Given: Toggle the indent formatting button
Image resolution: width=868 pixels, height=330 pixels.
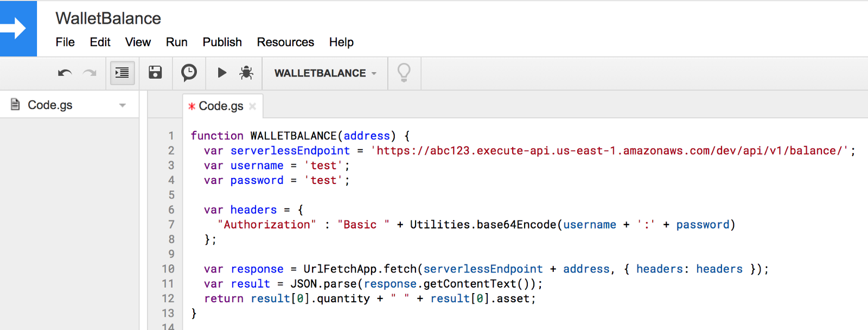Looking at the screenshot, I should click(122, 73).
